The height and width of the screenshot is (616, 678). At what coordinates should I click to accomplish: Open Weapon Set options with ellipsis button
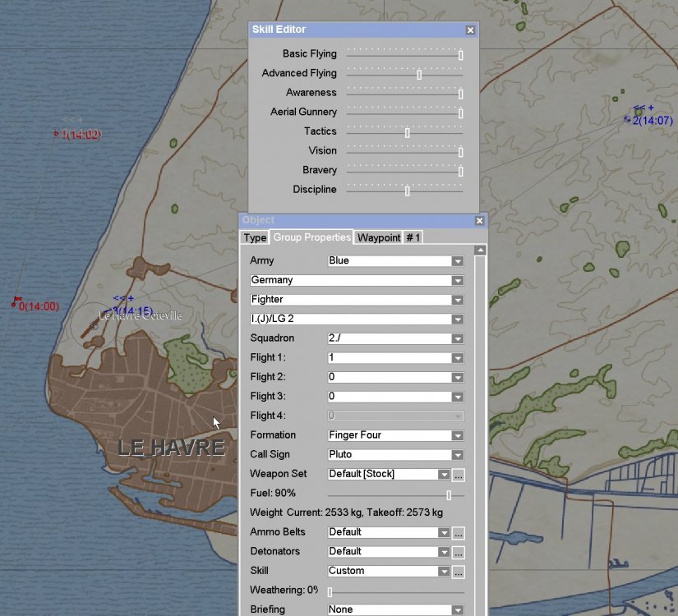point(459,475)
